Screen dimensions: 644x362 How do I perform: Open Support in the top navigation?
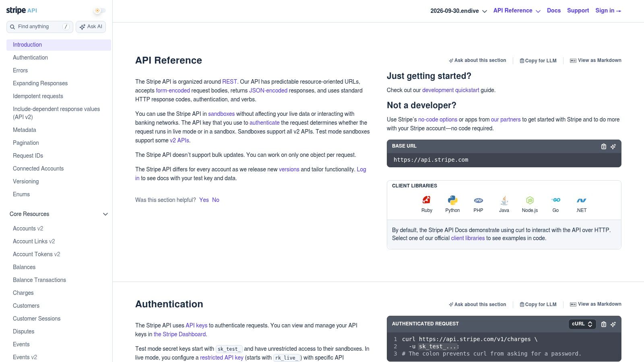578,10
